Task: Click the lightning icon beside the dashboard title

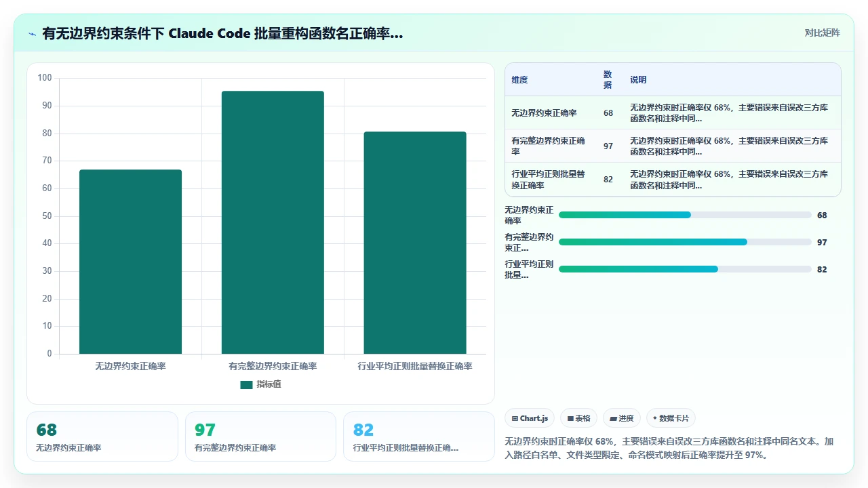Action: (x=32, y=34)
